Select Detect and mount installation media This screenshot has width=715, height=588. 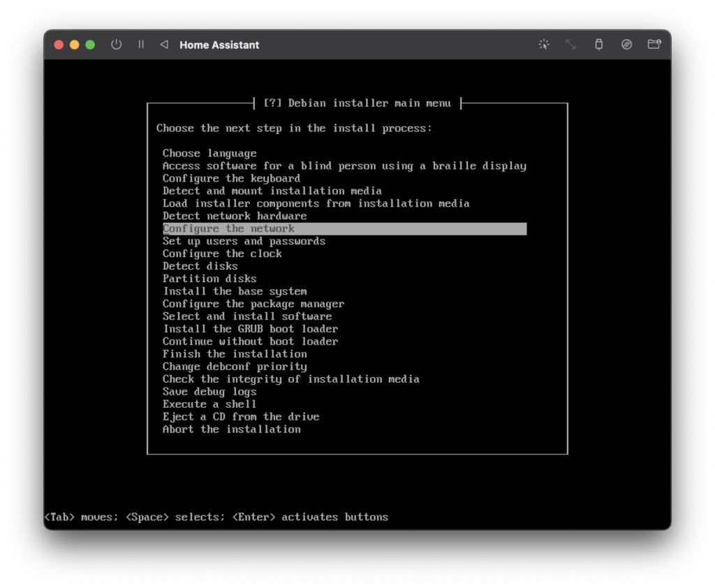click(344, 191)
